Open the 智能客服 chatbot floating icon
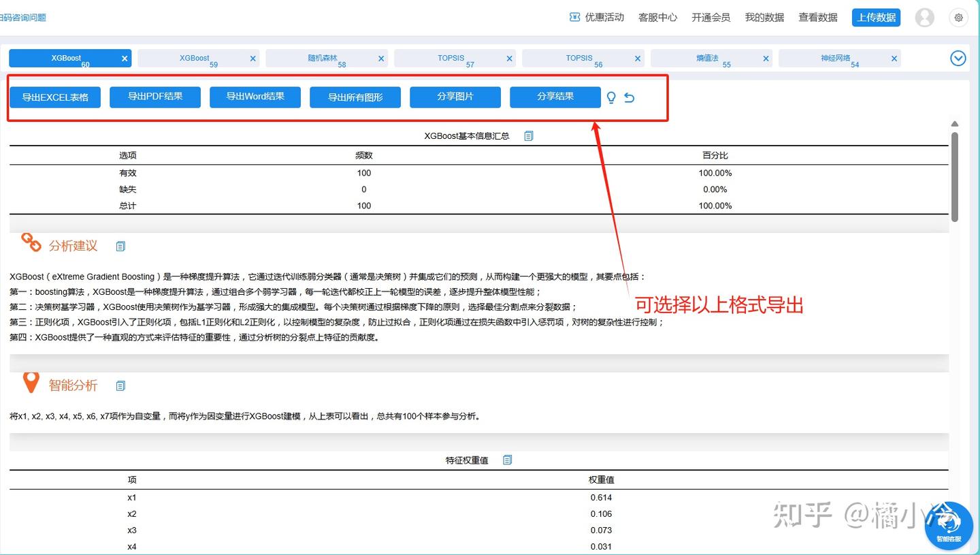 click(x=948, y=525)
